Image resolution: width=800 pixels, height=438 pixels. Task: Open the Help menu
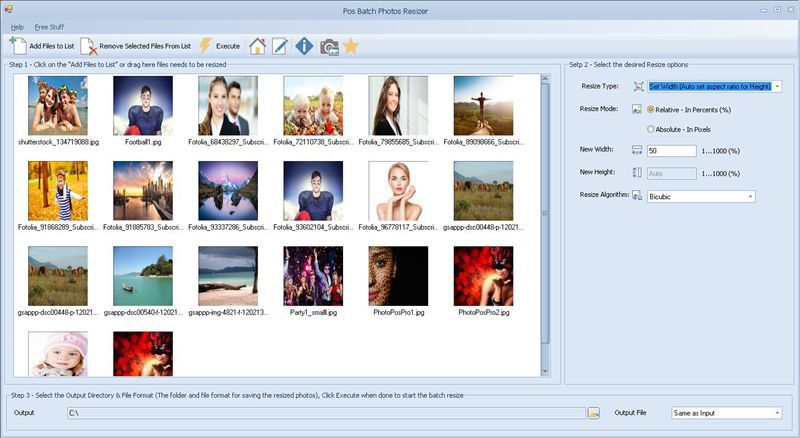17,26
